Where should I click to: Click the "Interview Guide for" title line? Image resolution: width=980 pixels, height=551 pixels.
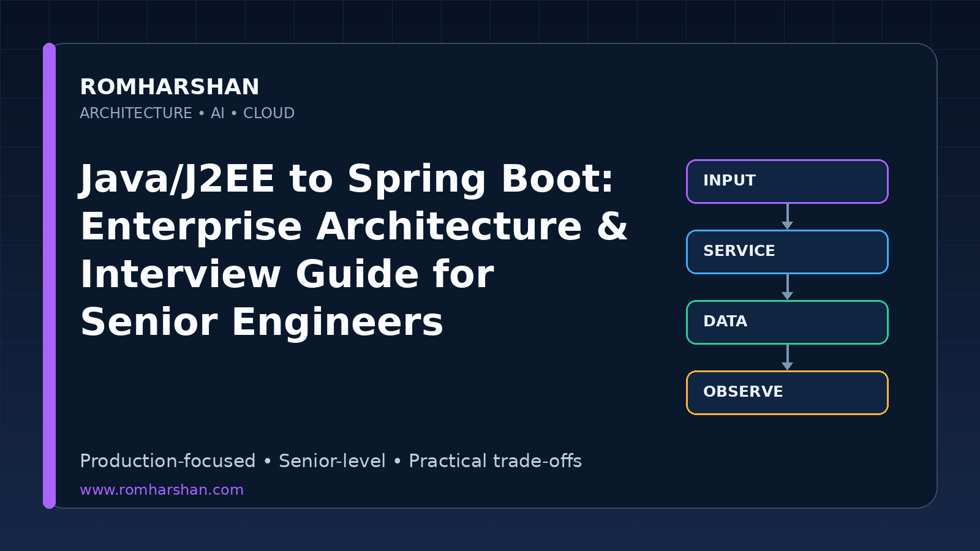[287, 274]
